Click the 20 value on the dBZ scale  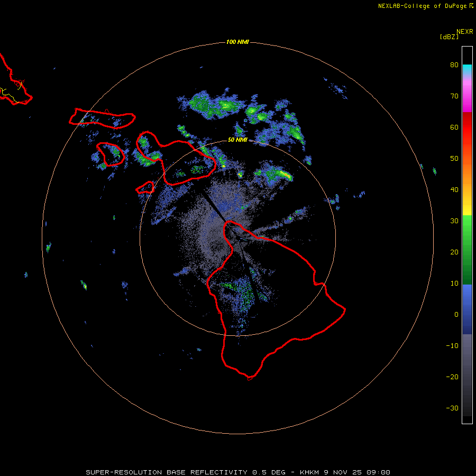point(454,252)
